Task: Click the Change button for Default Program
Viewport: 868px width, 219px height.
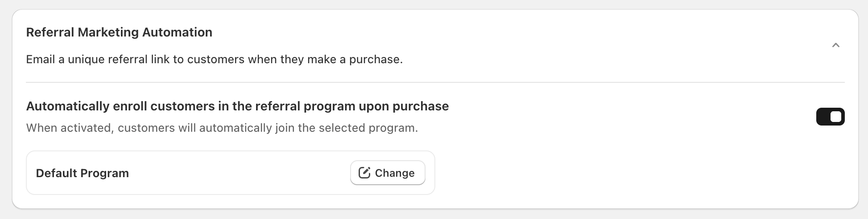Action: [x=388, y=173]
